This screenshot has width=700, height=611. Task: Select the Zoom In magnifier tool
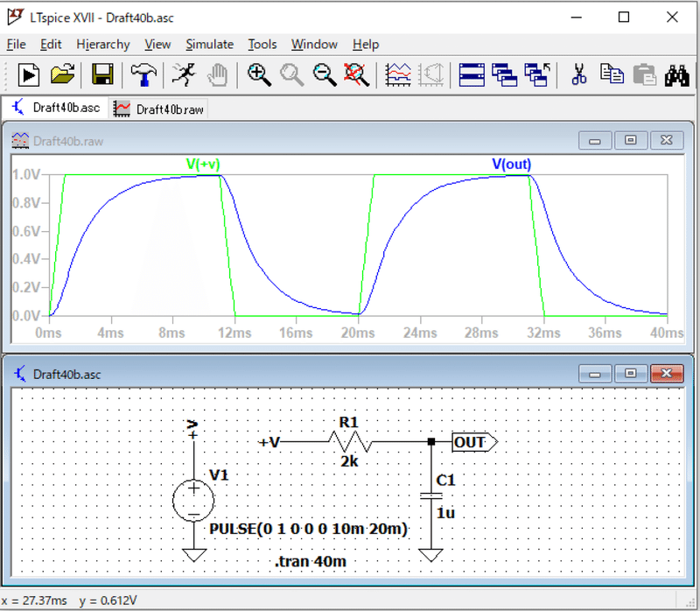pyautogui.click(x=259, y=74)
